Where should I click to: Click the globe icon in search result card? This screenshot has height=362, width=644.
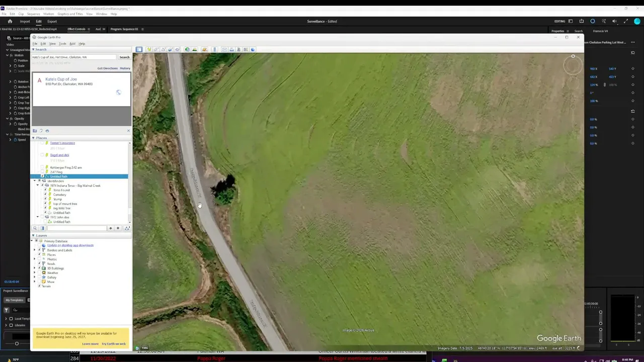[x=118, y=93]
